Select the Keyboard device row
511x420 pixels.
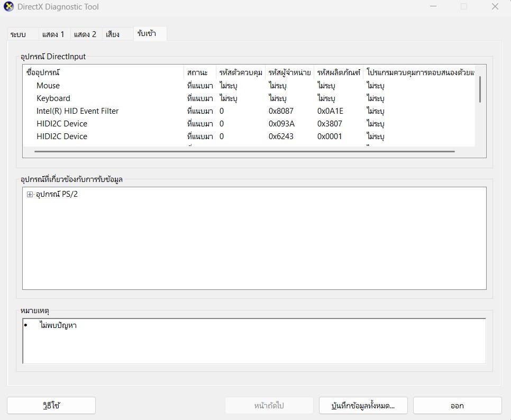coord(53,98)
